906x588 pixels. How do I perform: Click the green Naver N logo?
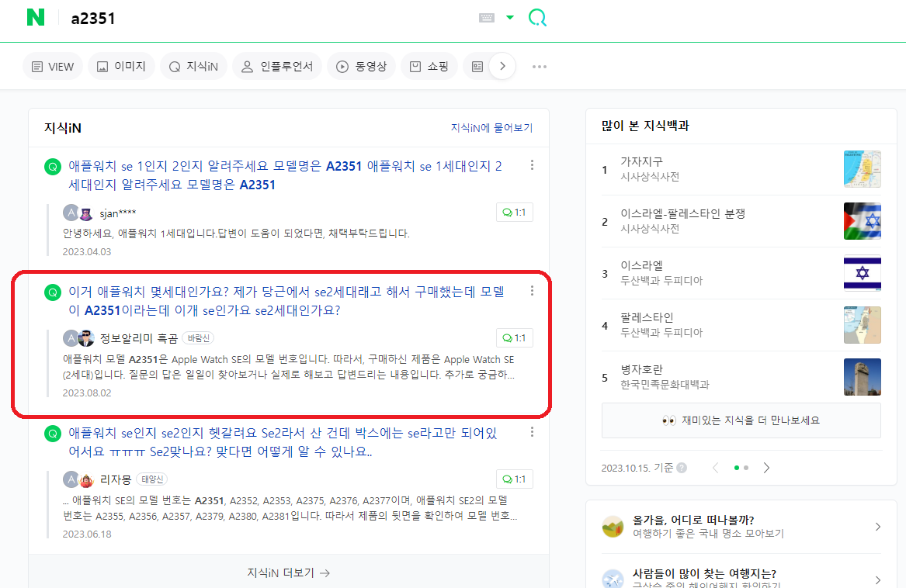tap(35, 17)
